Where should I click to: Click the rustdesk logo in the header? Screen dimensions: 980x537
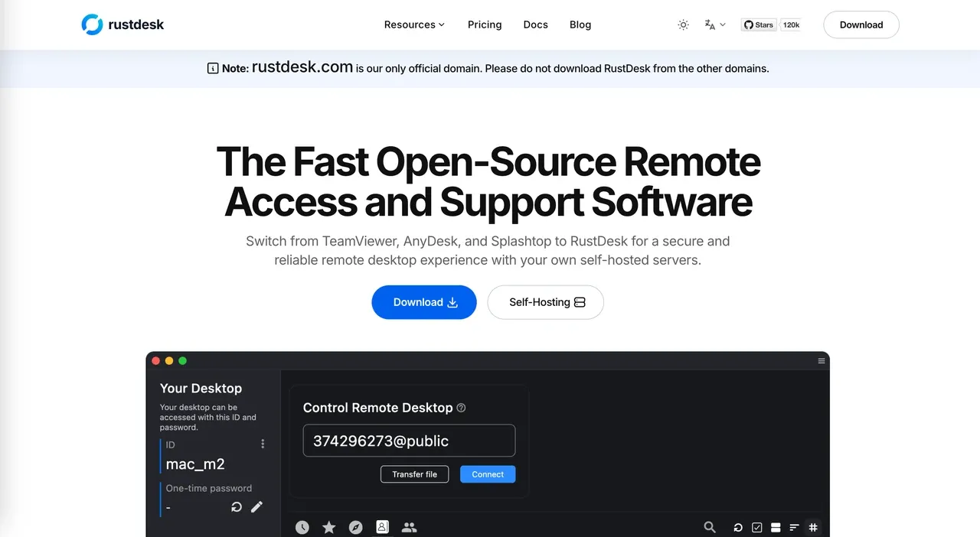(122, 24)
